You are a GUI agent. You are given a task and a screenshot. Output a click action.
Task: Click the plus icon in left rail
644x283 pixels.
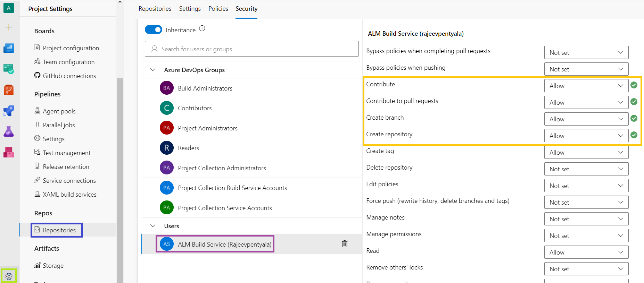9,27
